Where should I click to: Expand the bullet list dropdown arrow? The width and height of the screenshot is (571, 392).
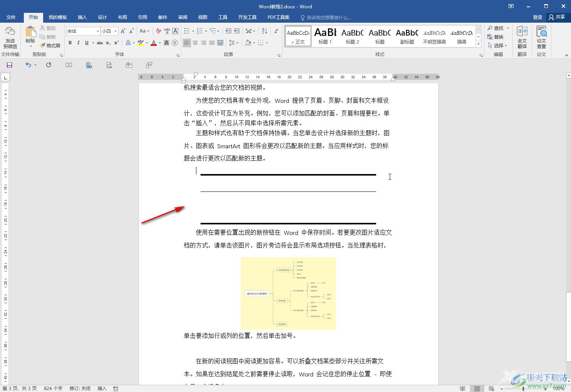[x=193, y=31]
